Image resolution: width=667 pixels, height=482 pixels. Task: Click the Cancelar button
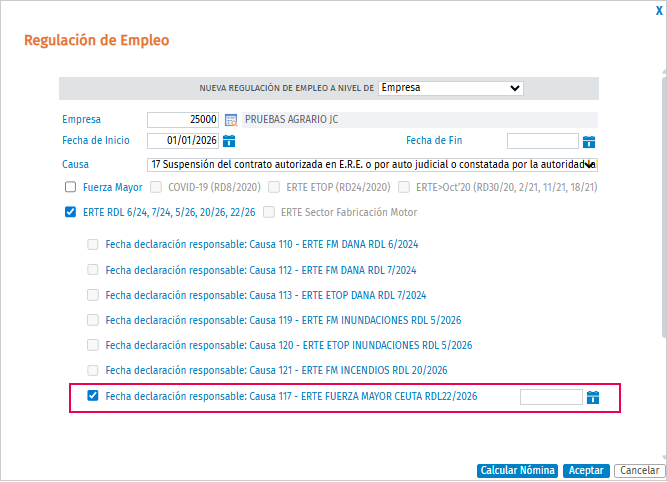(x=639, y=471)
